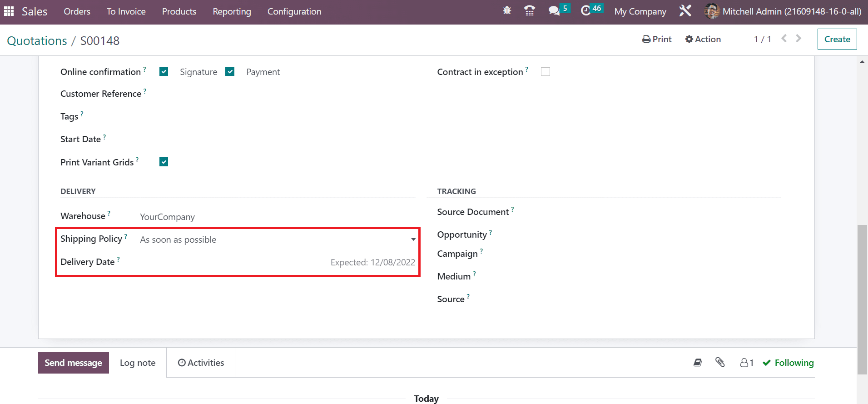This screenshot has height=404, width=868.
Task: Toggle Print Variant Grids checkbox
Action: point(164,162)
